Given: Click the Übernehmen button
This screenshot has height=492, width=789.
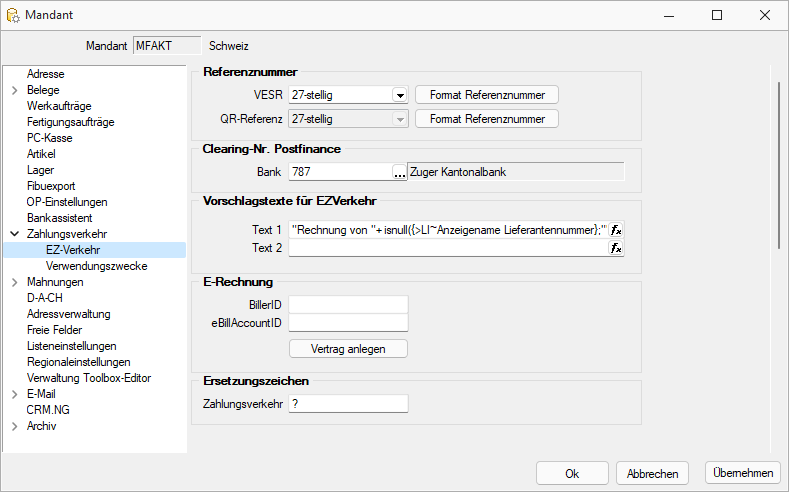Looking at the screenshot, I should tap(743, 473).
